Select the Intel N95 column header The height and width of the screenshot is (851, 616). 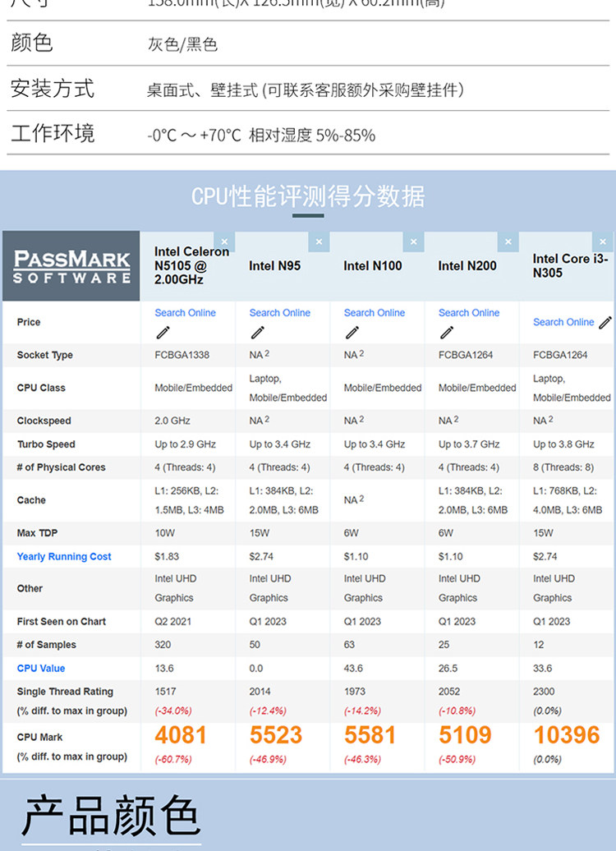point(274,265)
